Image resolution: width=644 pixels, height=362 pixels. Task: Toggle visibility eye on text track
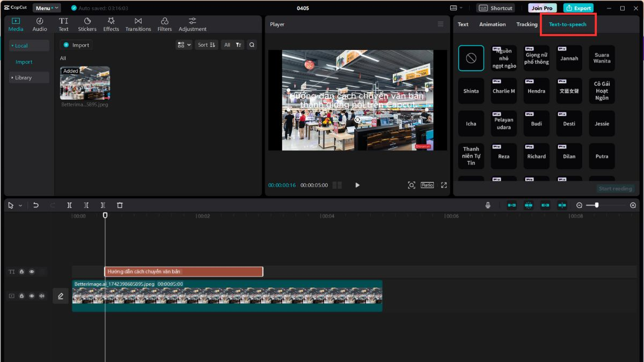click(32, 272)
